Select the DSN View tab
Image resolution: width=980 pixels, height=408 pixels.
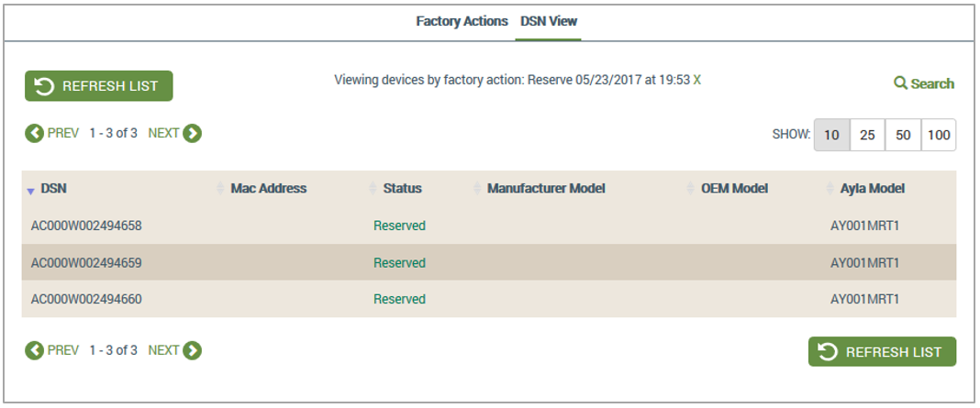point(549,21)
